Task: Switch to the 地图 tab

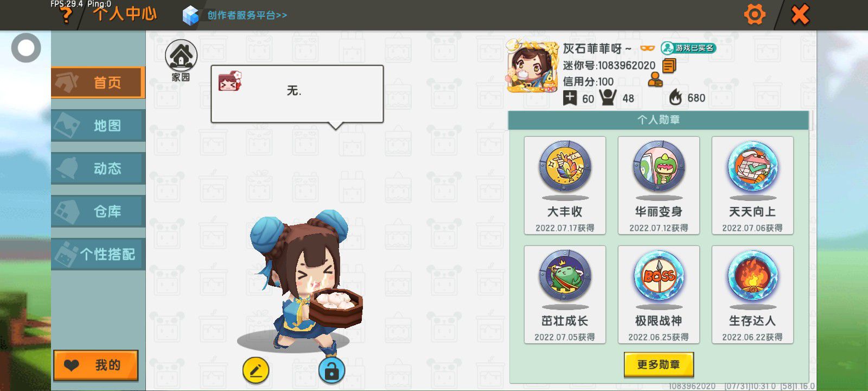Action: pyautogui.click(x=98, y=125)
